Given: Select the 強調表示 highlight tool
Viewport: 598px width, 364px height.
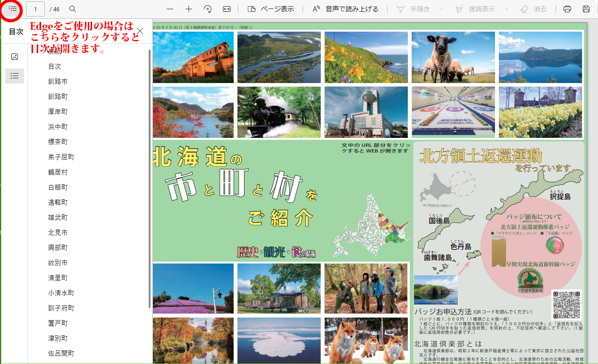Looking at the screenshot, I should coord(475,9).
